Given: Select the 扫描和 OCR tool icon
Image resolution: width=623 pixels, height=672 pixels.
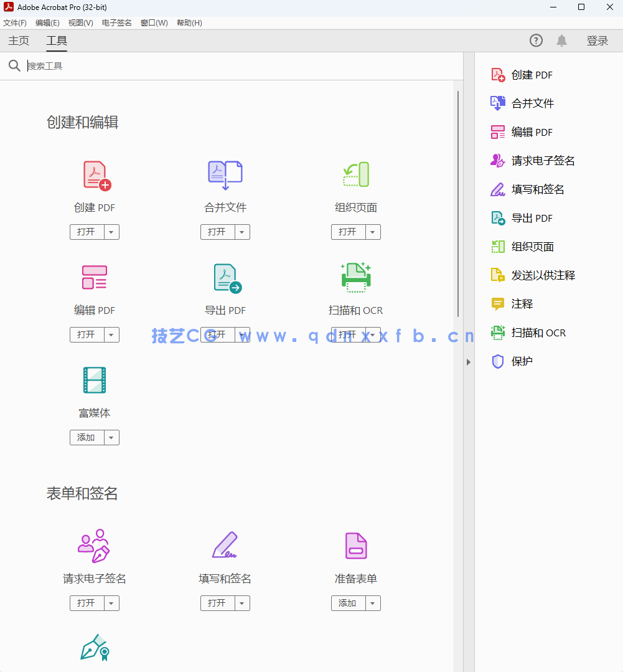Looking at the screenshot, I should 355,277.
